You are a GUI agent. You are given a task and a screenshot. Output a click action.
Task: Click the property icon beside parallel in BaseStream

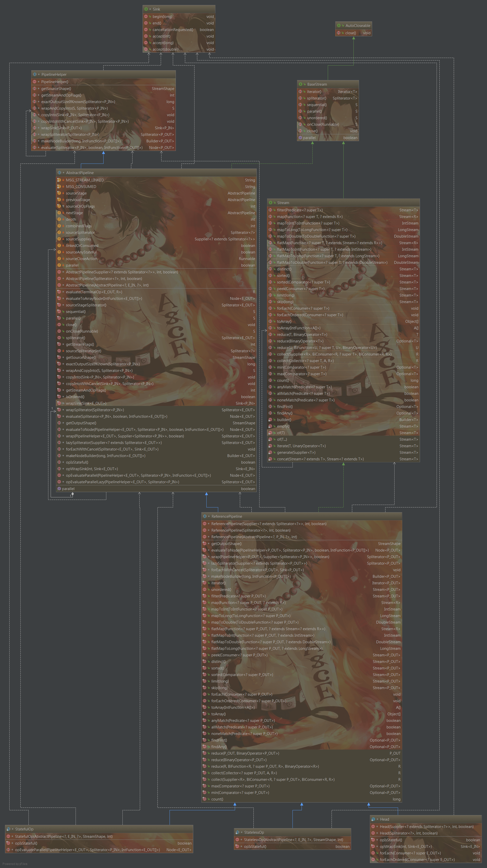pos(300,138)
